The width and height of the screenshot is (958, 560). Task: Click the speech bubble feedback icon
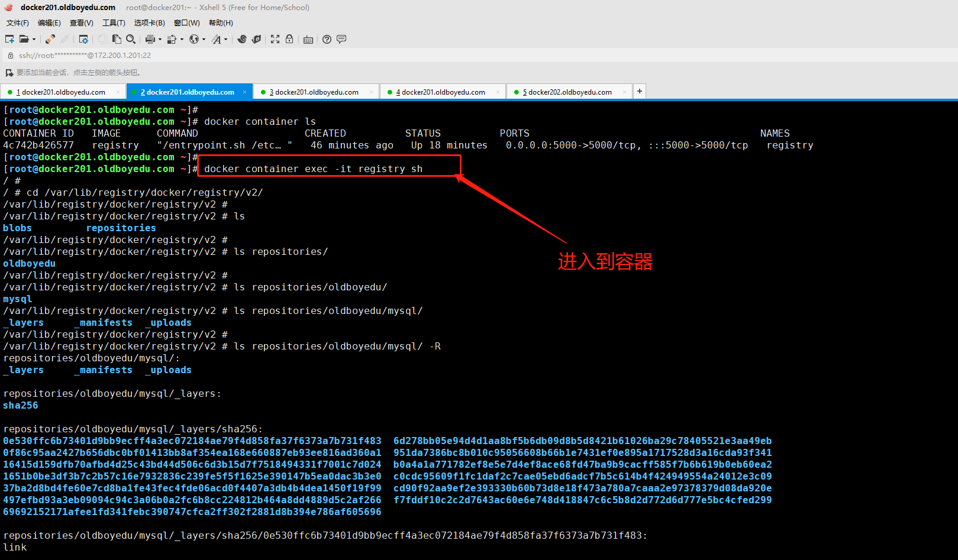click(341, 39)
